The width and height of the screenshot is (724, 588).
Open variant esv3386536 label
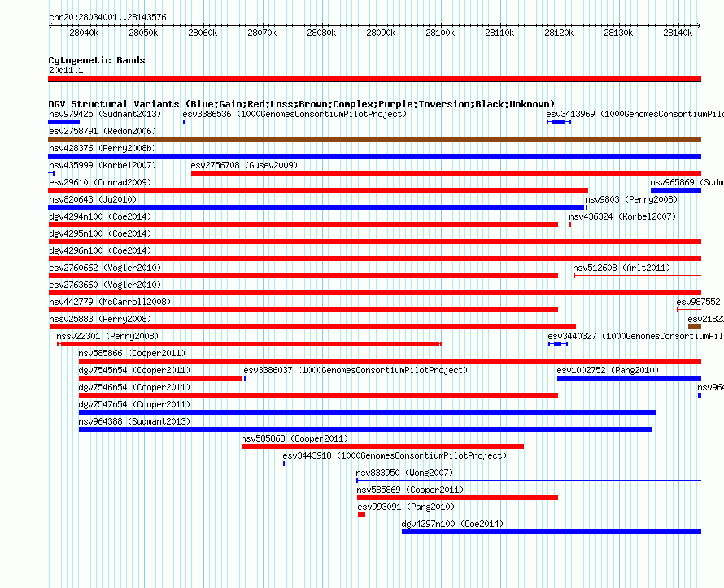[x=294, y=114]
